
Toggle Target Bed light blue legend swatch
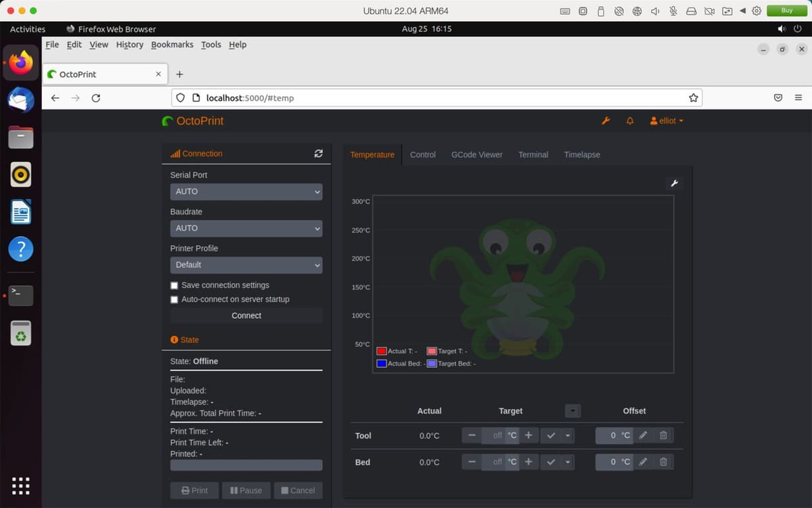click(x=432, y=364)
